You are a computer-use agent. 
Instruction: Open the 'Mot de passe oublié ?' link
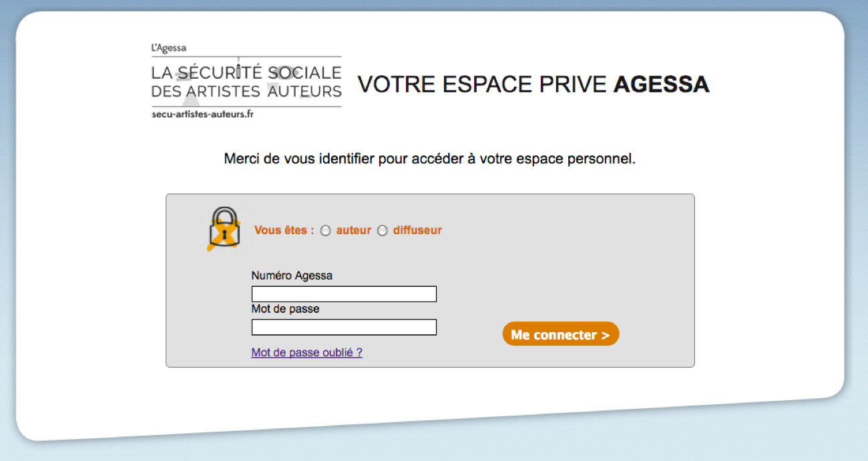click(306, 352)
